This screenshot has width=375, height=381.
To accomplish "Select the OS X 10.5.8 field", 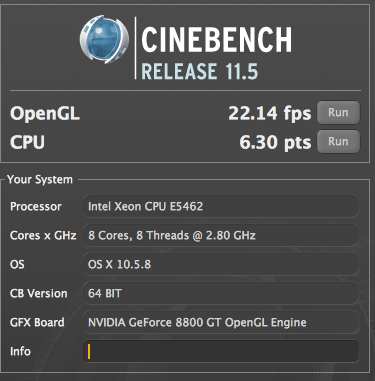I will [x=221, y=264].
